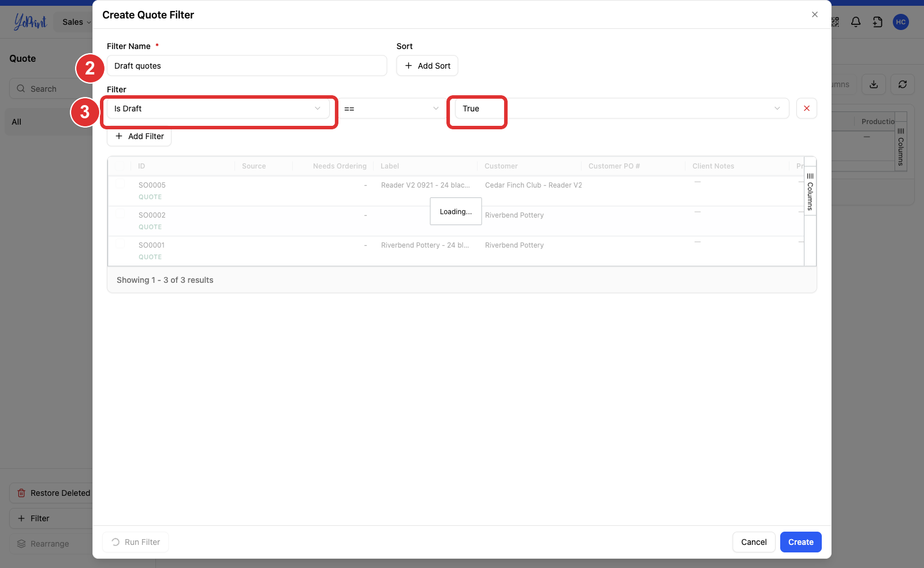
Task: Open the Columns panel on the background Quote table
Action: click(901, 147)
